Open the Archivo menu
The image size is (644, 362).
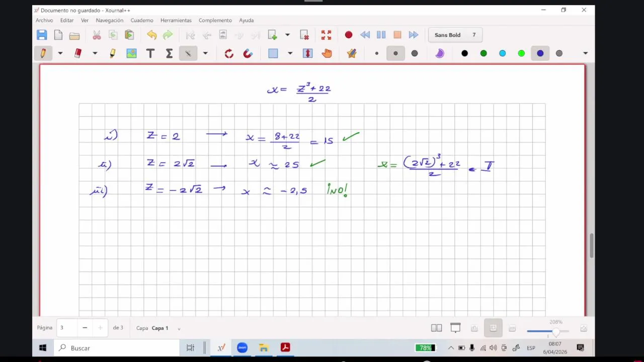point(44,20)
